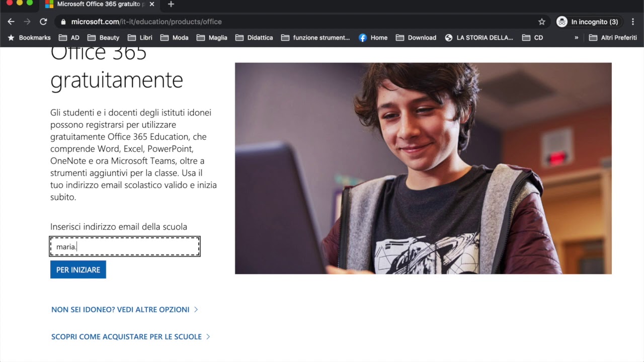Open the In incognito (3) indicator
Viewport: 644px width, 362px height.
588,22
